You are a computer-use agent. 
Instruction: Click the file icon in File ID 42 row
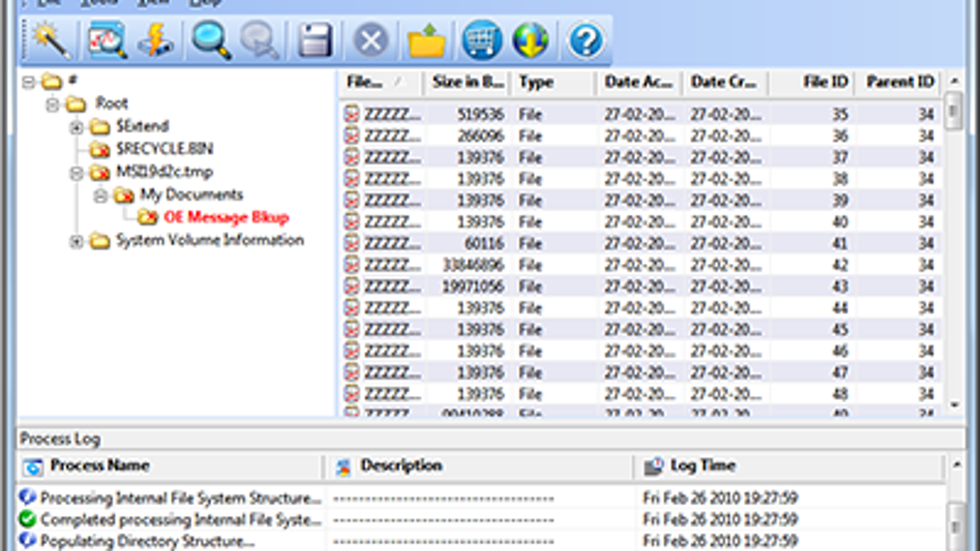click(x=352, y=264)
